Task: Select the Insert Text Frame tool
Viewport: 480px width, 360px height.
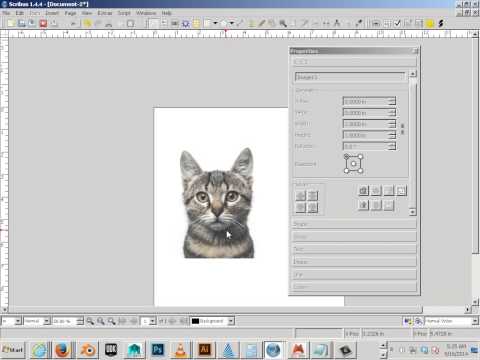Action: coord(164,23)
